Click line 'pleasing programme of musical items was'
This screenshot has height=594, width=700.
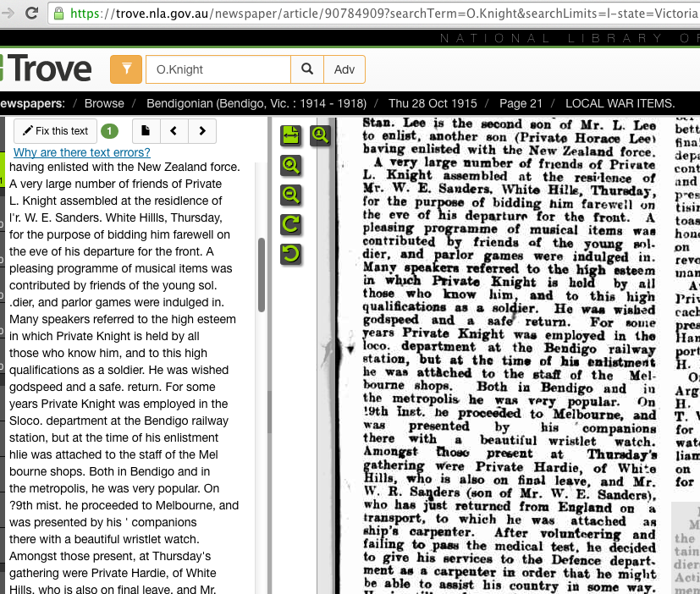120,269
